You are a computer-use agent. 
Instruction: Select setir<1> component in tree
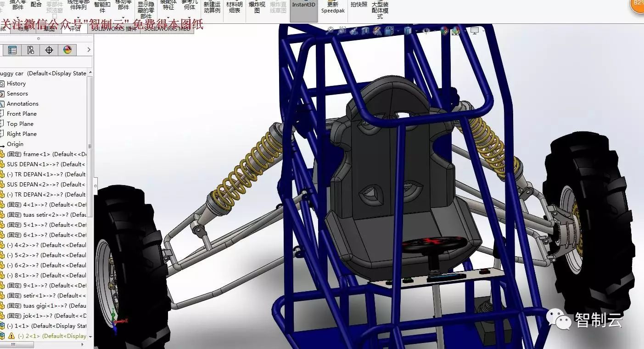point(44,296)
